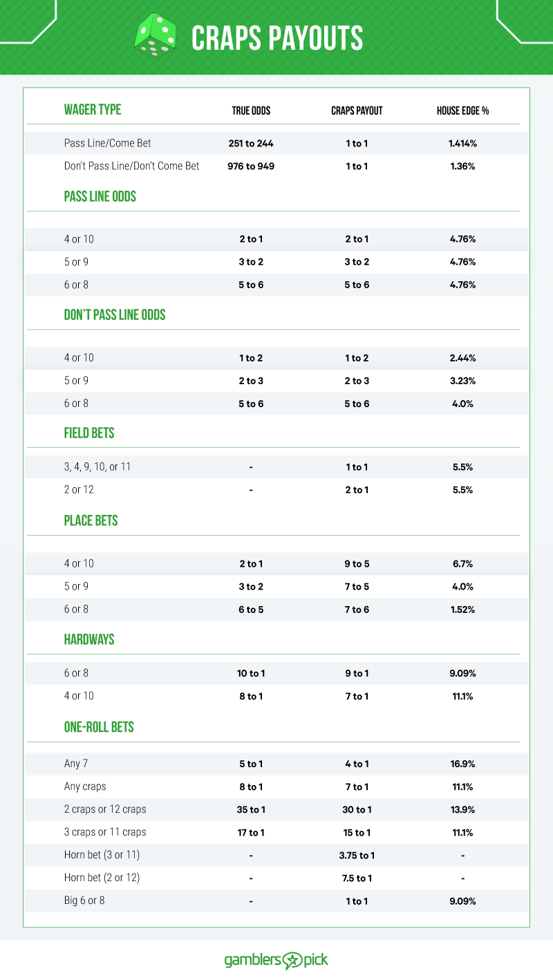
Task: Choose the "Hardways" section heading
Action: [89, 639]
